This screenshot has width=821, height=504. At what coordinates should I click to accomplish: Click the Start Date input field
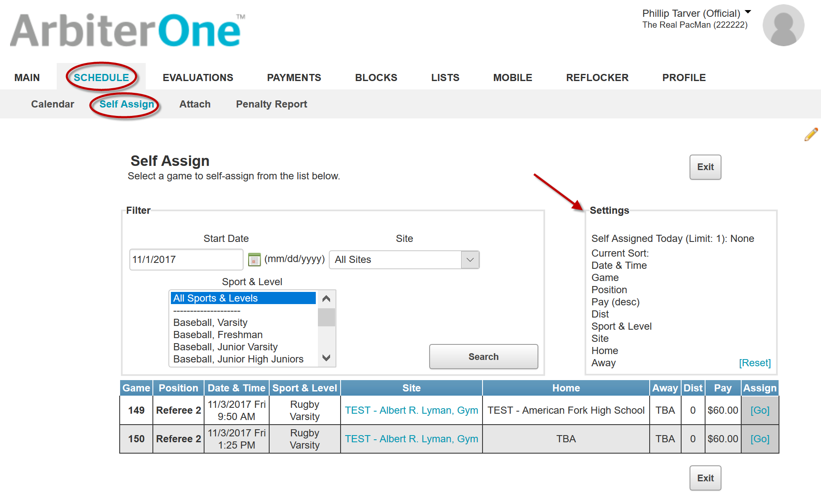186,260
